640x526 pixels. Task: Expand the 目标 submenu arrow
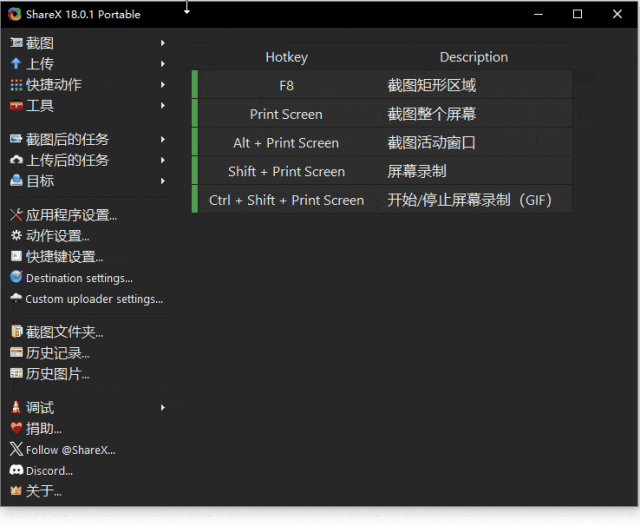click(x=162, y=181)
